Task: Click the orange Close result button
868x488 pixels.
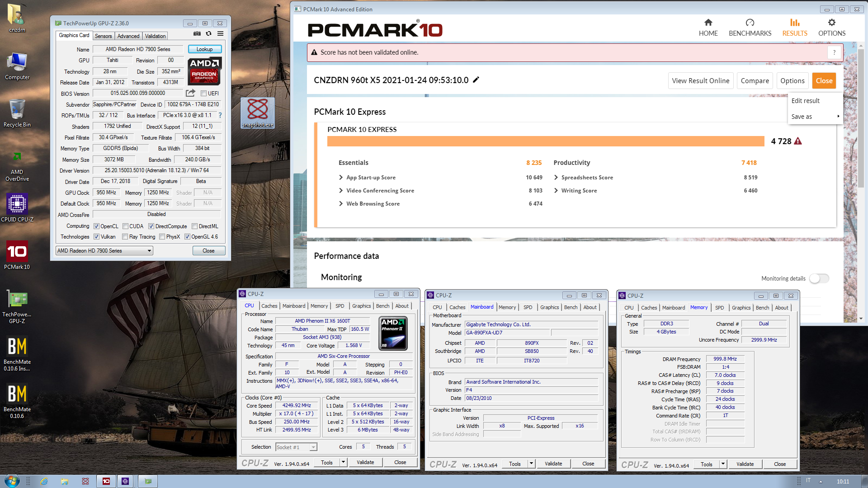Action: (x=824, y=81)
